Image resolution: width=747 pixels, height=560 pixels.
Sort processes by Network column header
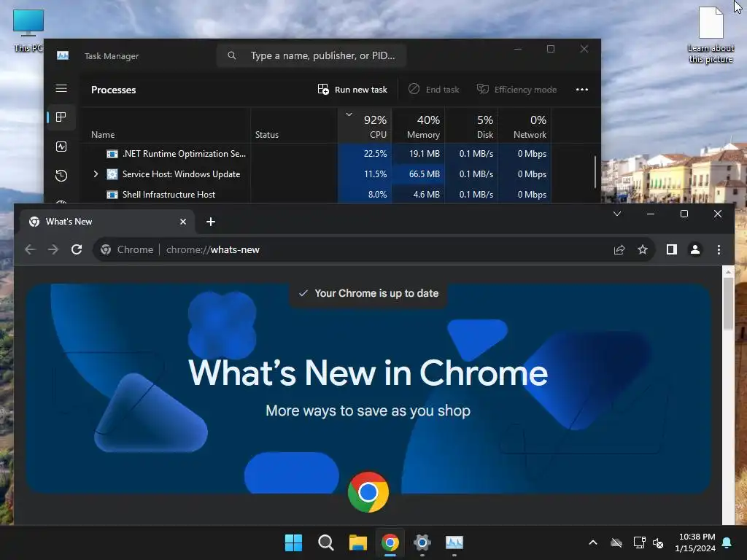[x=525, y=126]
